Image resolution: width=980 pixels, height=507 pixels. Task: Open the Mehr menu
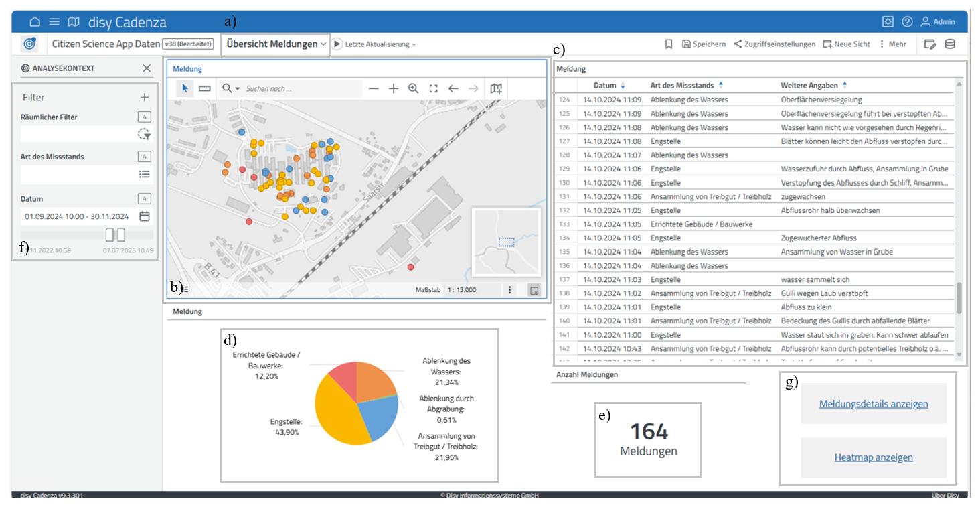892,44
